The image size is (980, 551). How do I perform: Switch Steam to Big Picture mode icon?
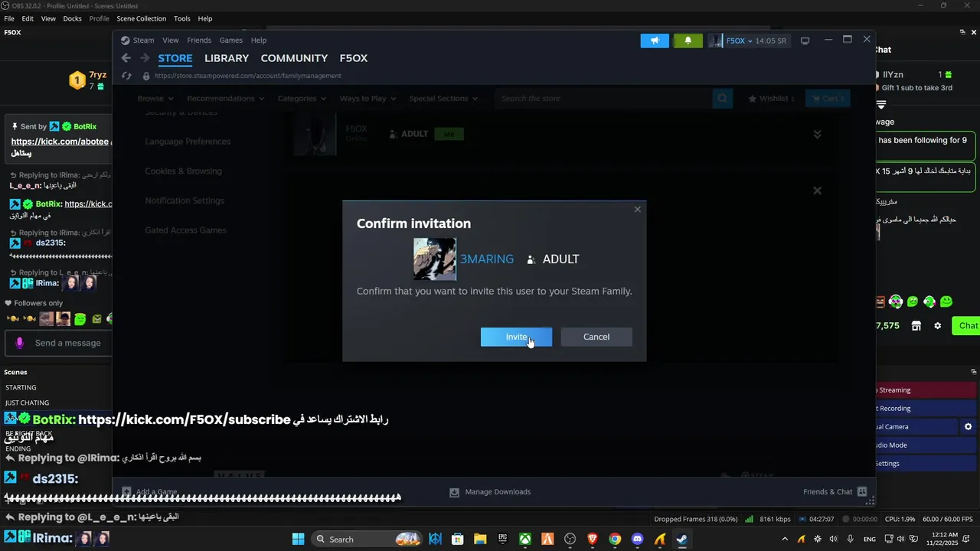tap(805, 41)
